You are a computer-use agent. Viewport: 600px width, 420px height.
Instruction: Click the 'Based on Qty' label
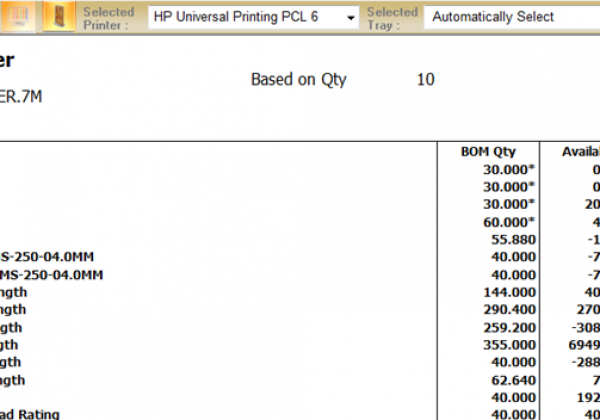(298, 80)
